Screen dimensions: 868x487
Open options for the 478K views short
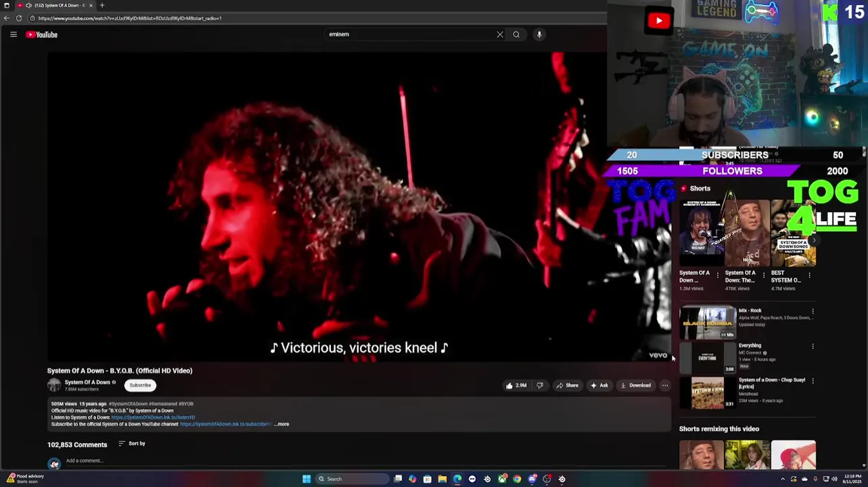[764, 275]
